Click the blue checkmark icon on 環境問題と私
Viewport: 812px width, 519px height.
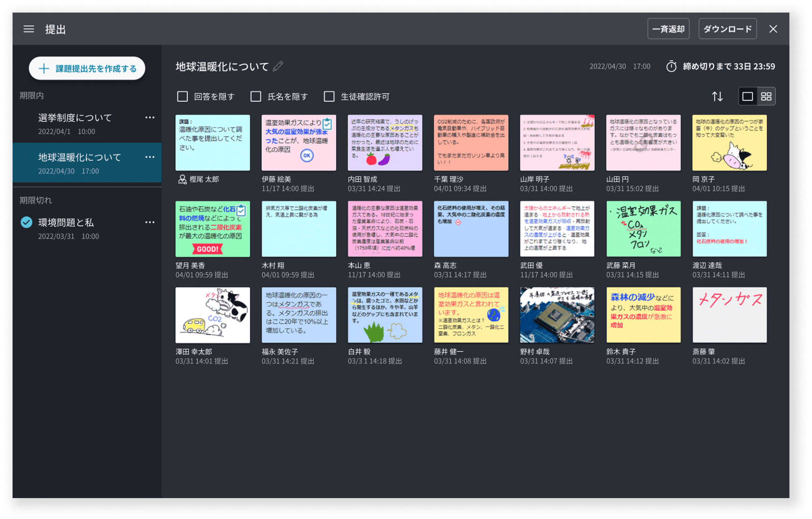(x=26, y=222)
